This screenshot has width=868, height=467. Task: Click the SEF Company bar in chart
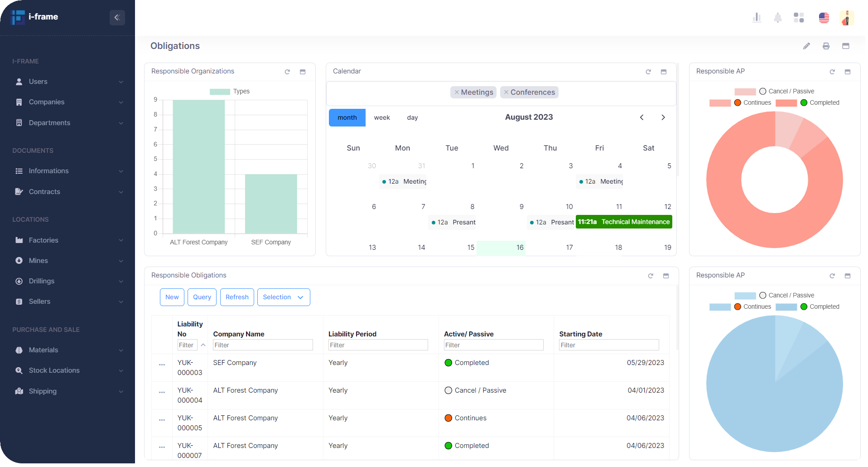(x=271, y=204)
